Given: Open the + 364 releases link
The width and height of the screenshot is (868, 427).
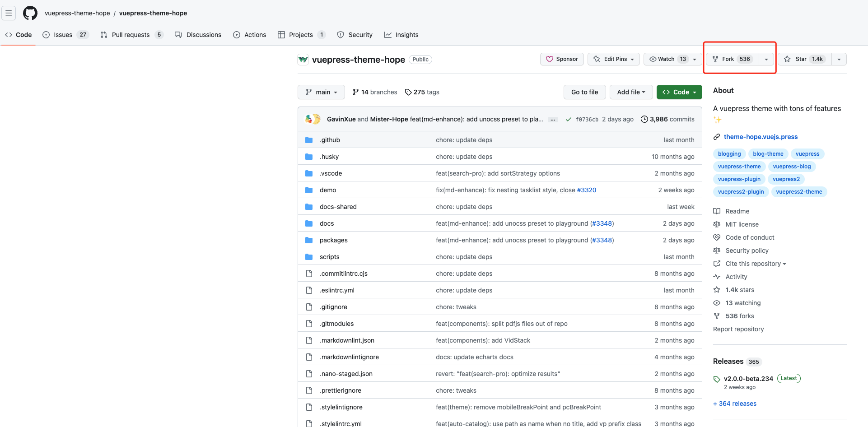Looking at the screenshot, I should (735, 404).
